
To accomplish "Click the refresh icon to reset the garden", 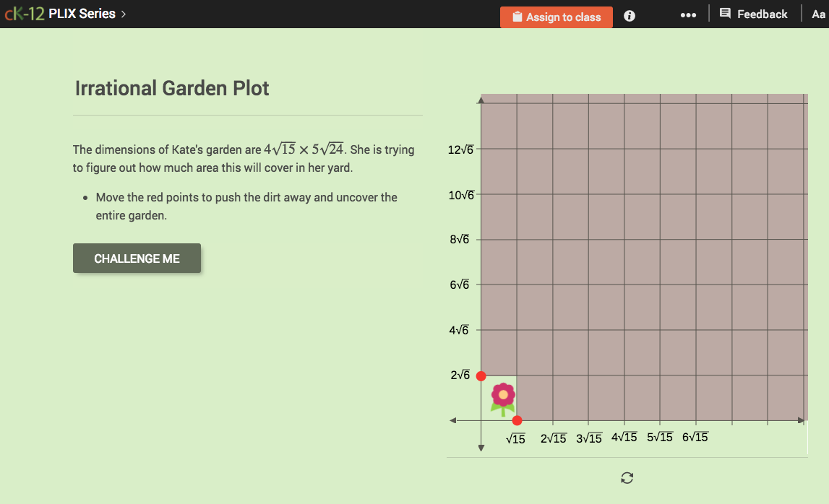I will (627, 477).
